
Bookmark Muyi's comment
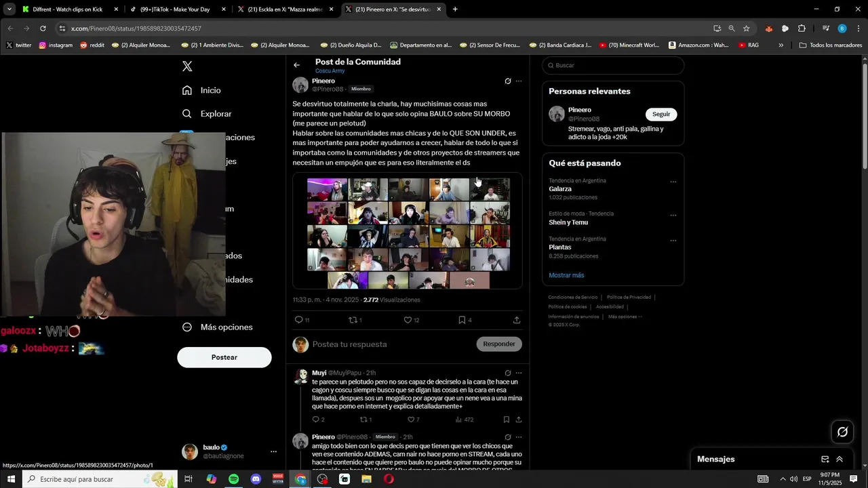[x=505, y=420]
